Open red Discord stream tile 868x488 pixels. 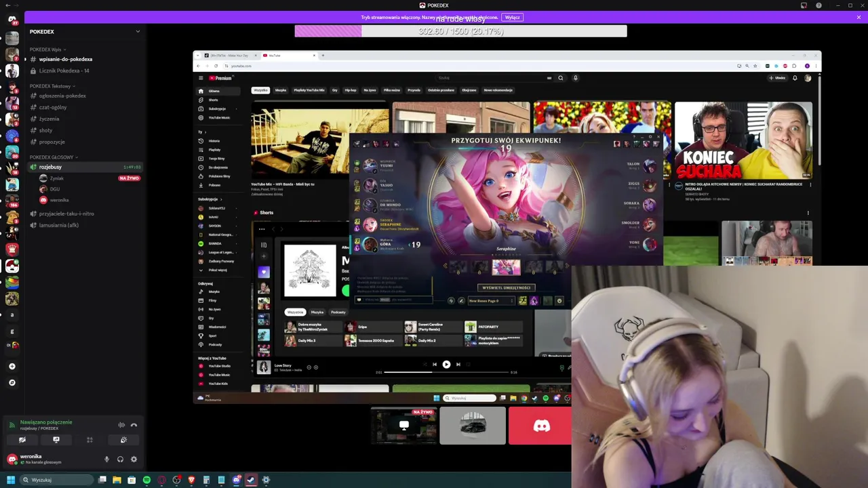pyautogui.click(x=540, y=426)
